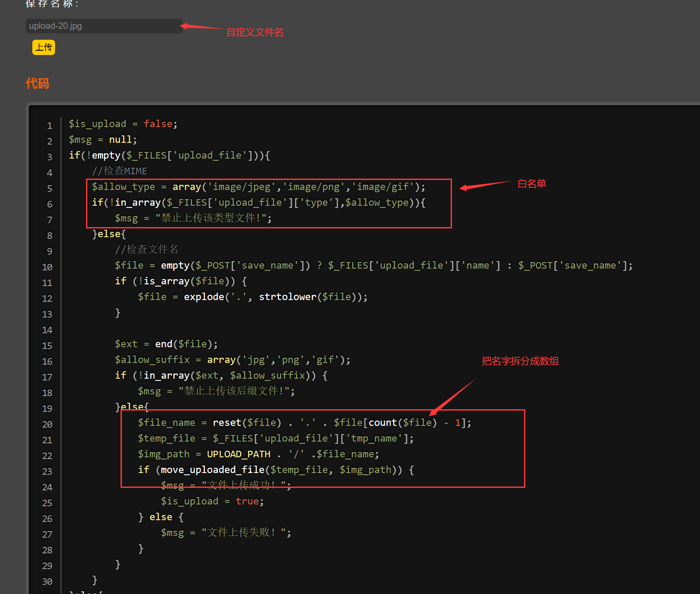Click the "} else {" on line 26
The width and height of the screenshot is (700, 594).
pos(161,517)
